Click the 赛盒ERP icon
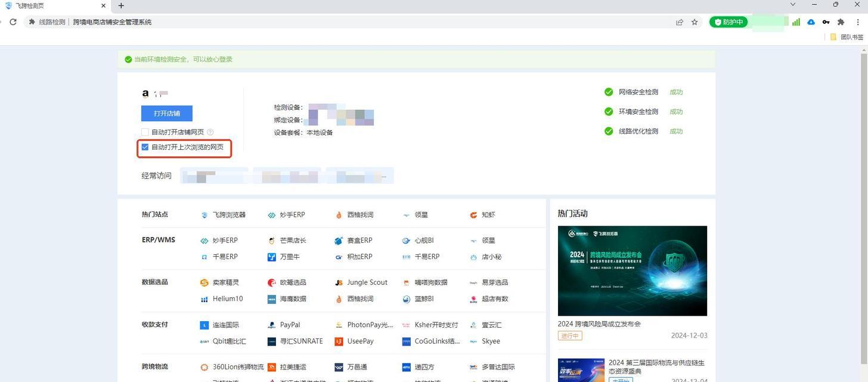Viewport: 868px width, 382px height. pyautogui.click(x=339, y=241)
